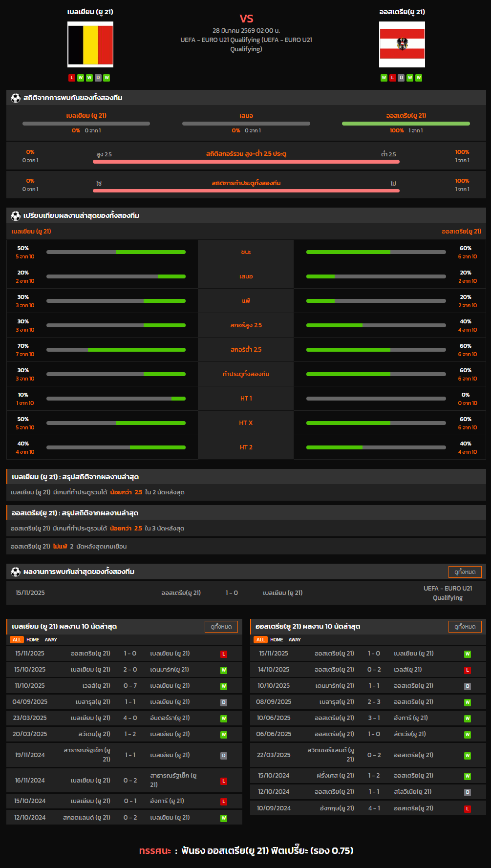Open 'ดูทั้งหมด' in Austria last 10 matches
The width and height of the screenshot is (491, 868).
(465, 627)
